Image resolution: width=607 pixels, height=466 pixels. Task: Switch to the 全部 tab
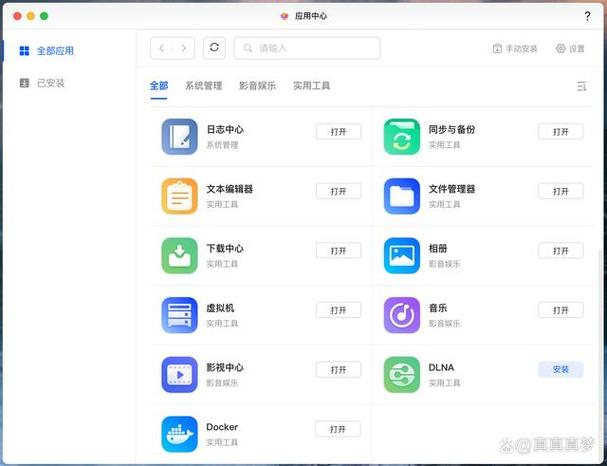pos(159,86)
